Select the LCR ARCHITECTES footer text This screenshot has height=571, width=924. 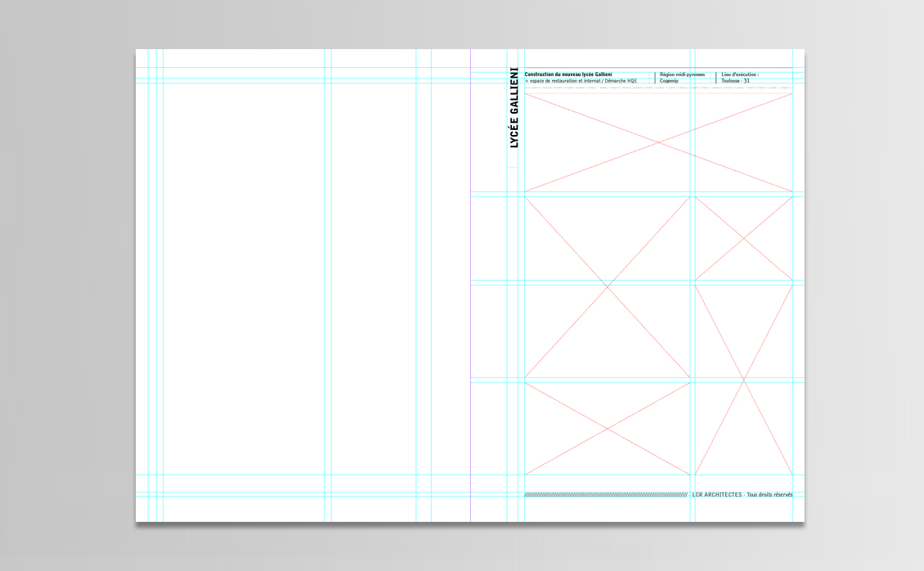click(x=716, y=495)
